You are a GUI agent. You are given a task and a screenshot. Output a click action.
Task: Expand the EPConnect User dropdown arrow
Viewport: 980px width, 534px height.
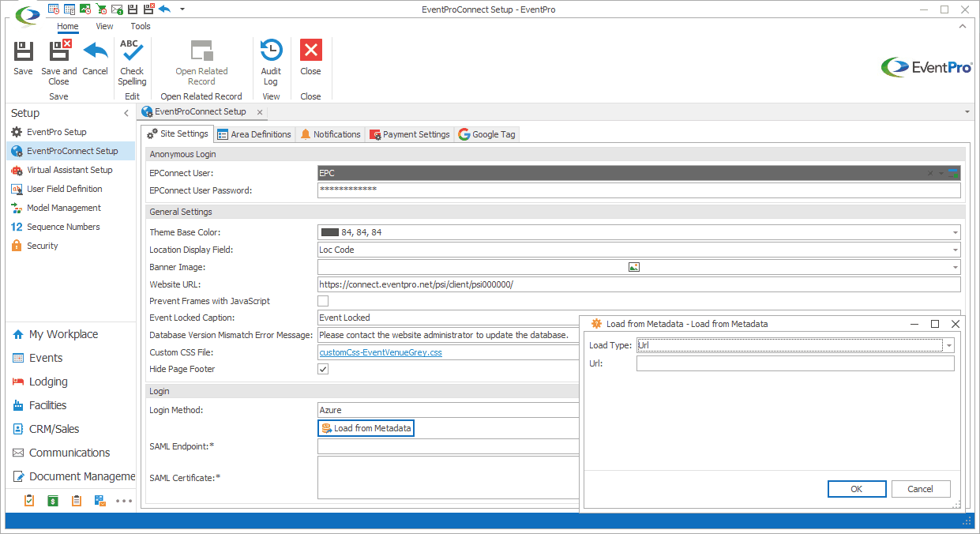[941, 173]
